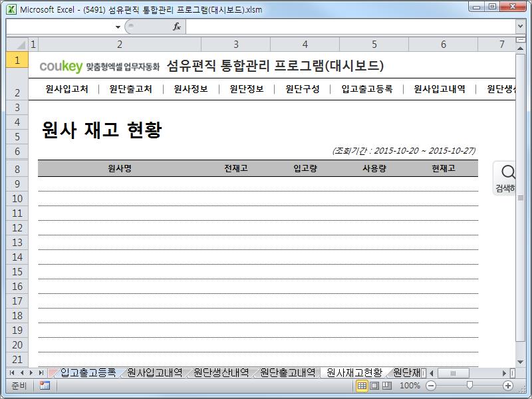The height and width of the screenshot is (399, 532).
Task: Click the 입고량 column heading
Action: coord(305,168)
